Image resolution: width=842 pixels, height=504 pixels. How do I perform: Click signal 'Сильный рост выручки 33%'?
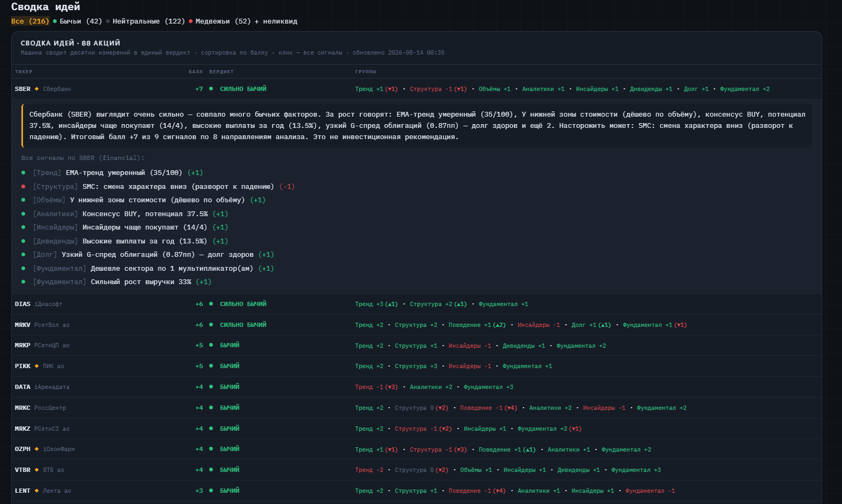[x=141, y=282]
